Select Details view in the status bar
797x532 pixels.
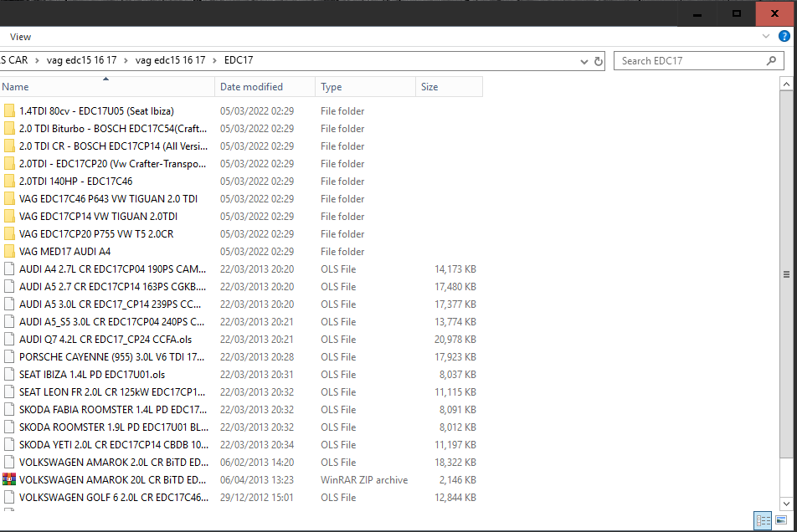[763, 520]
